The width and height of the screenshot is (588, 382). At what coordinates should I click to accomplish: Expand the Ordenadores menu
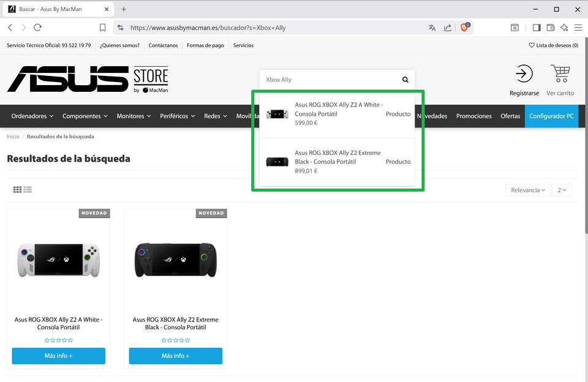(x=32, y=116)
